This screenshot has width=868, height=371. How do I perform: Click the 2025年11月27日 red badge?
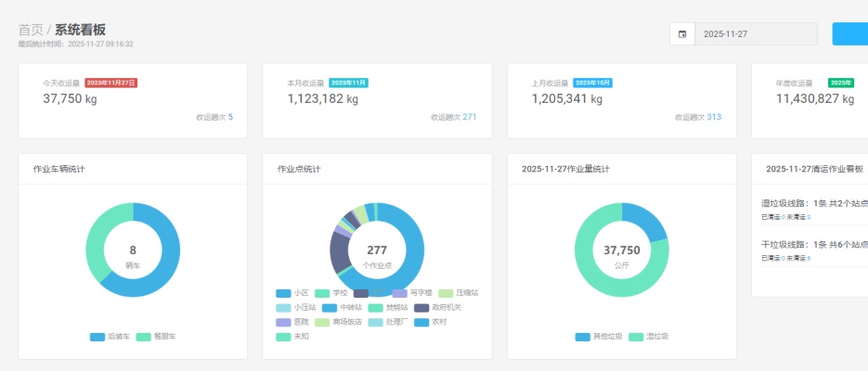[x=111, y=83]
